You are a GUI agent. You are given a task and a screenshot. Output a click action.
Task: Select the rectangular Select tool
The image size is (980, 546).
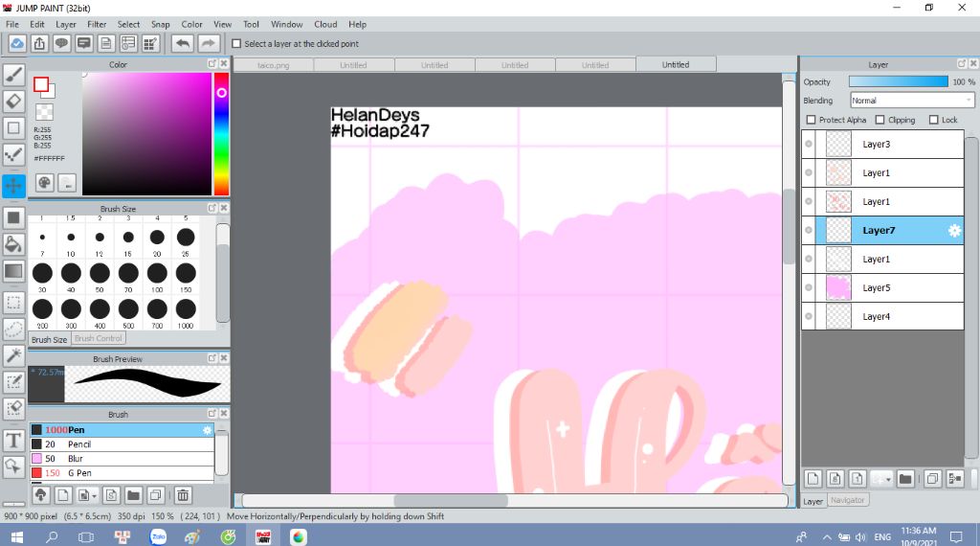click(13, 303)
